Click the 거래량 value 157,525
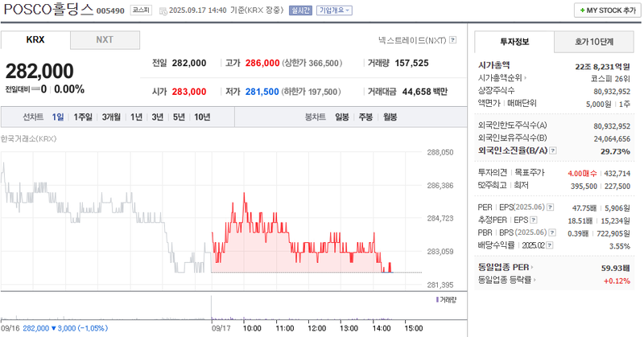Screen dimensions: 644x337 (x=411, y=64)
